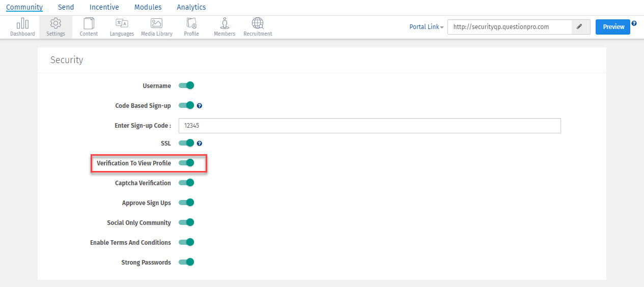This screenshot has width=644, height=287.
Task: Go to the Profile icon
Action: coord(191,27)
